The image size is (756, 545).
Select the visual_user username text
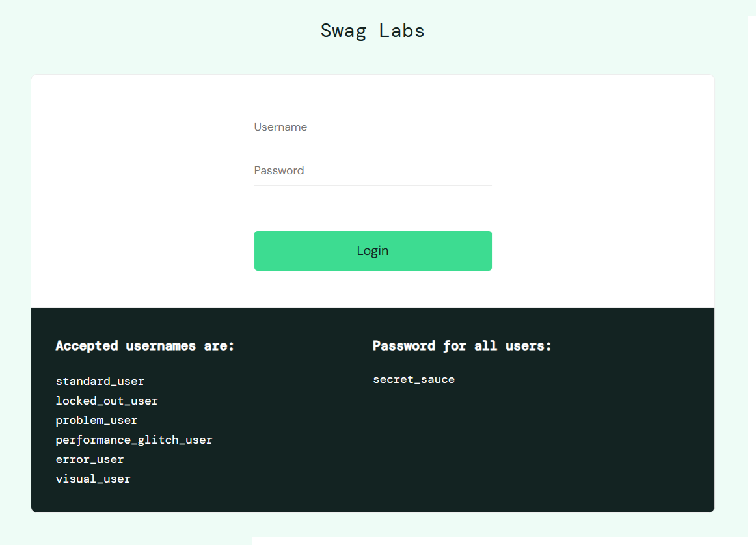point(93,479)
